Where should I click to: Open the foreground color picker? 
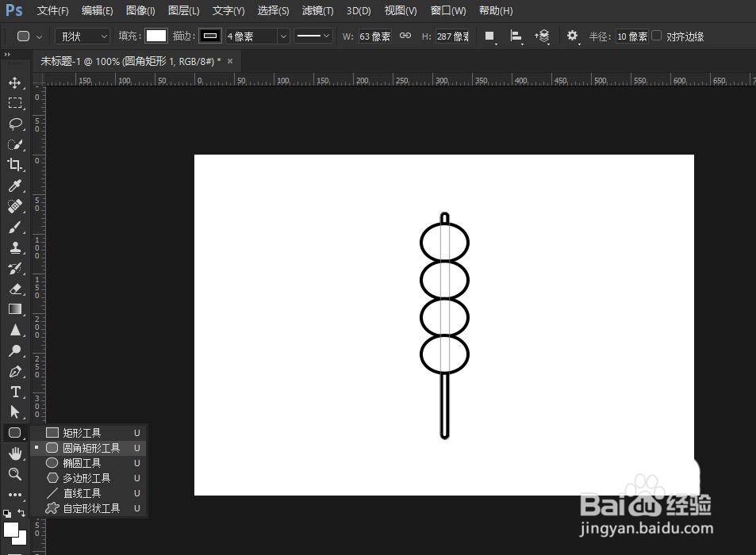(10, 529)
